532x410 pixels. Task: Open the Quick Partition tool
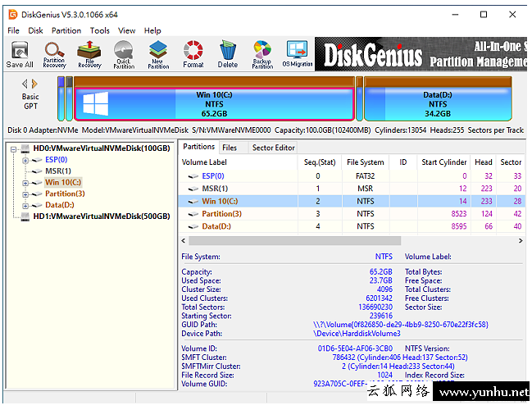[124, 54]
